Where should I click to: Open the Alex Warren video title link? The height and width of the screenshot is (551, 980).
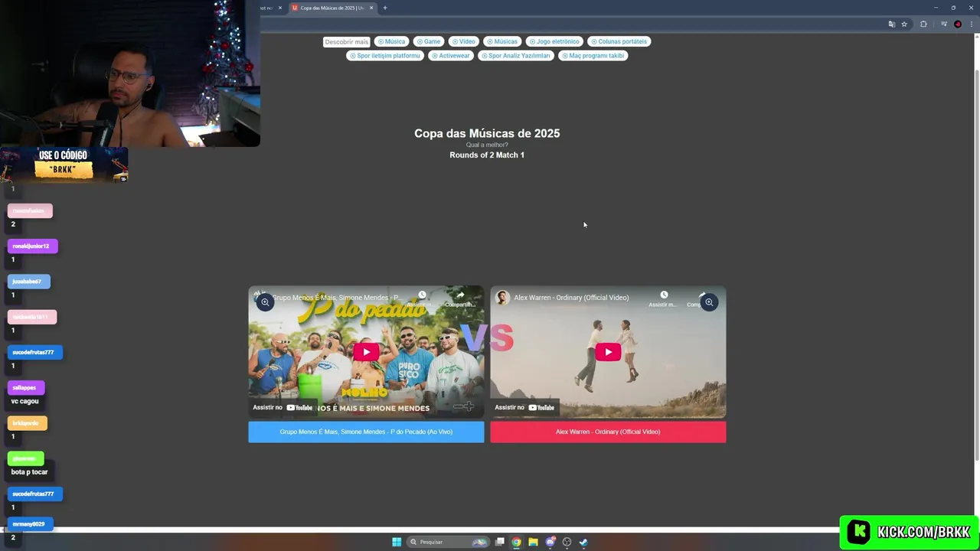(x=571, y=298)
